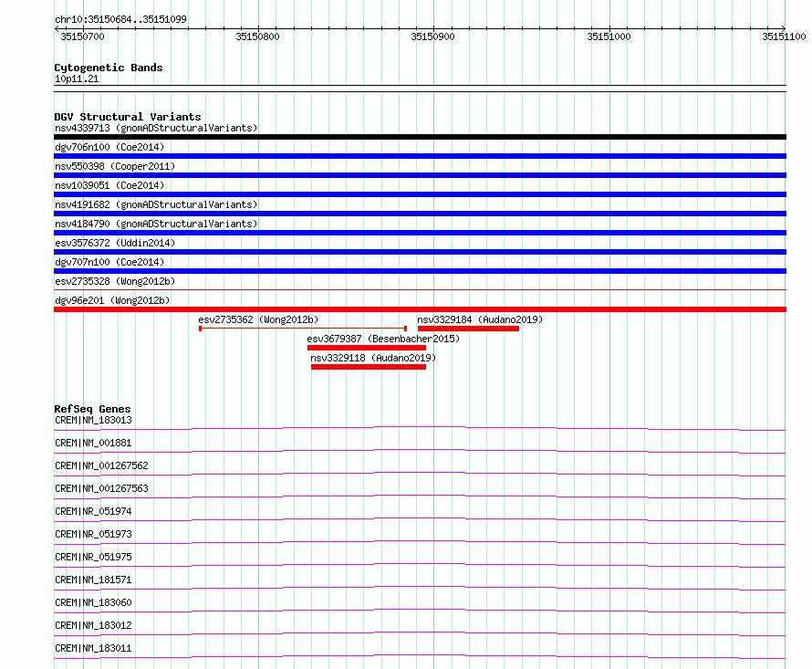
Task: Select the Cytogenetic Bands track title
Action: tap(109, 68)
